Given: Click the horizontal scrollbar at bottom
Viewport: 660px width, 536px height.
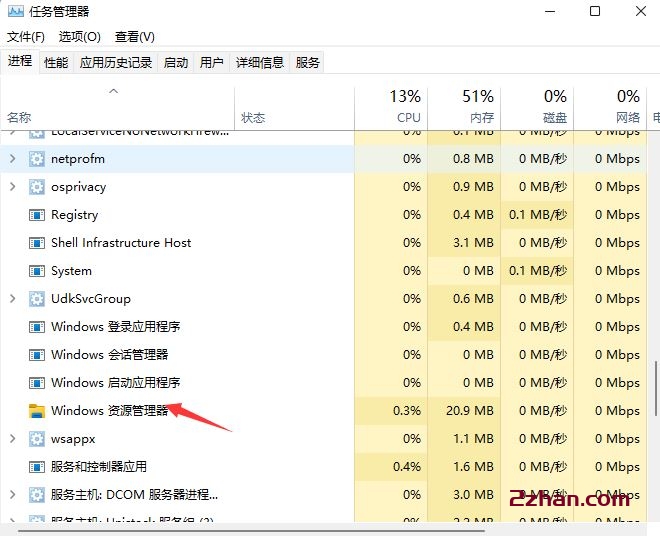Looking at the screenshot, I should pyautogui.click(x=252, y=531).
